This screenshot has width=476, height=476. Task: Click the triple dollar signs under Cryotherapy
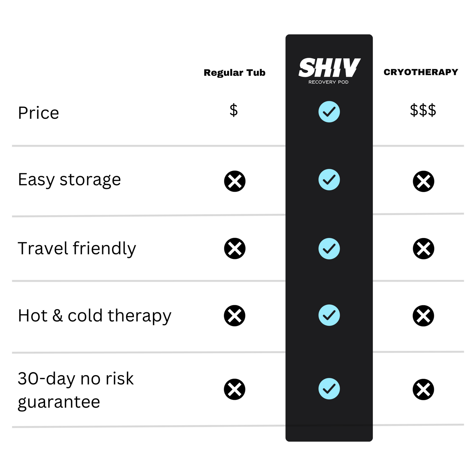[423, 110]
